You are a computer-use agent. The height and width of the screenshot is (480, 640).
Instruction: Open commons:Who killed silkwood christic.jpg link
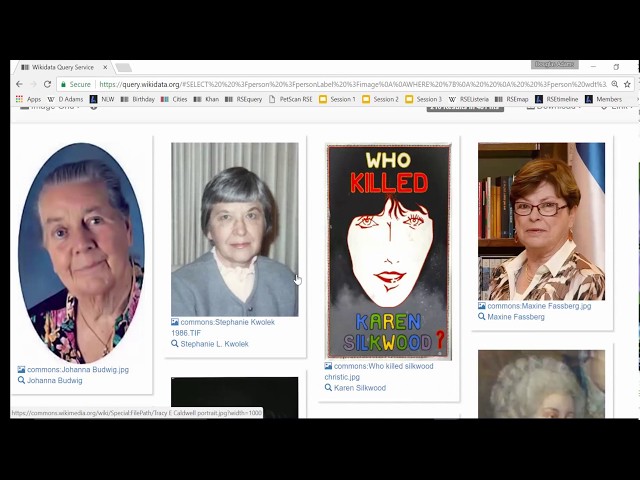379,371
